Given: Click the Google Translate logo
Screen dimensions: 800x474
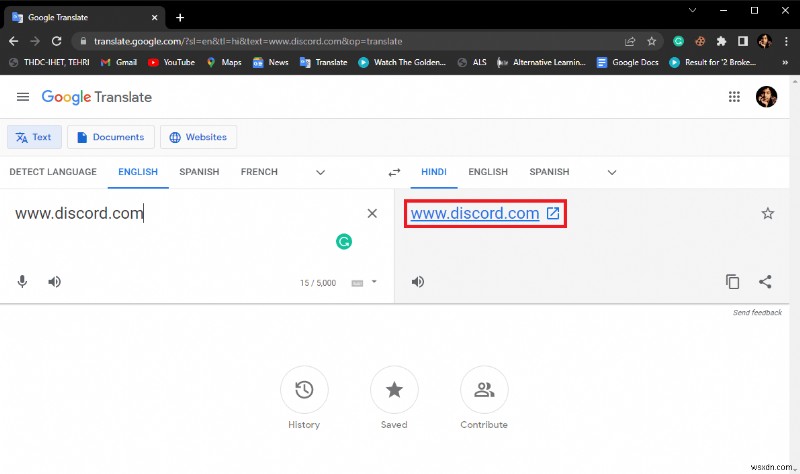Looking at the screenshot, I should click(x=96, y=97).
